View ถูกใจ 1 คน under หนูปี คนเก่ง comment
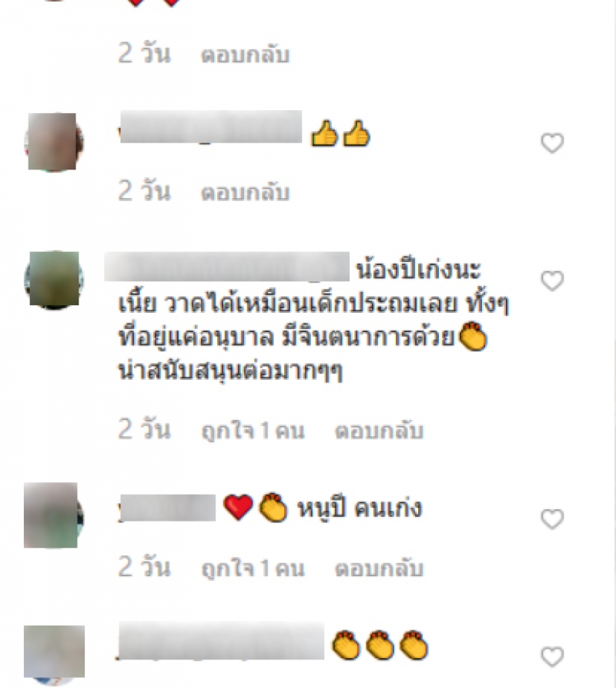 pyautogui.click(x=253, y=569)
